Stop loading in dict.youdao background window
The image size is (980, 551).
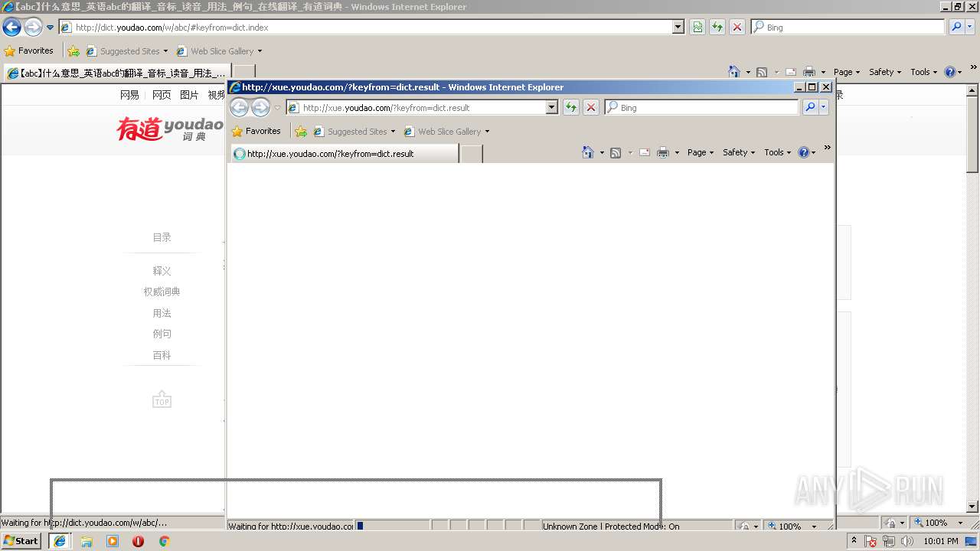[x=737, y=27]
